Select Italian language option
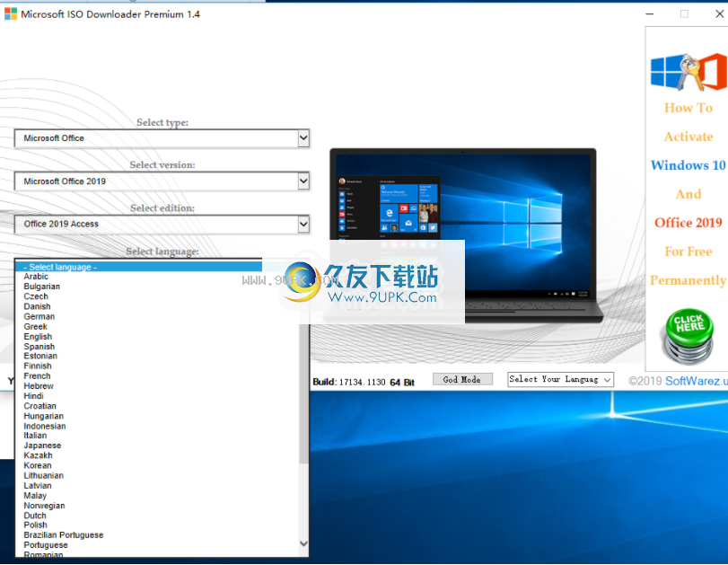Image resolution: width=728 pixels, height=565 pixels. tap(35, 436)
